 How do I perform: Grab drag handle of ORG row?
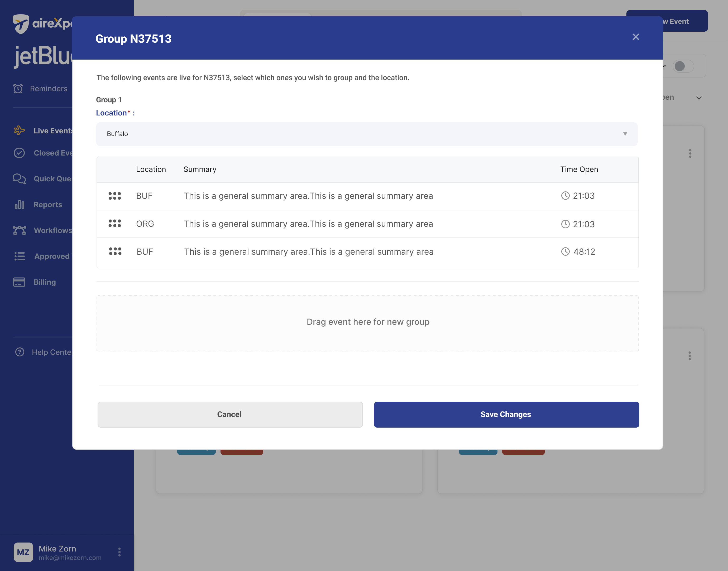coord(115,223)
